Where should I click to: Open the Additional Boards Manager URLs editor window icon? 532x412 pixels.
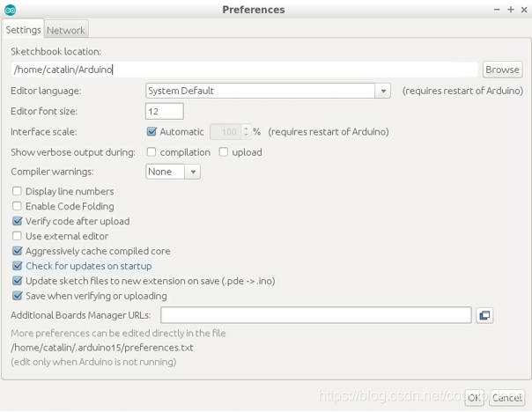click(484, 315)
